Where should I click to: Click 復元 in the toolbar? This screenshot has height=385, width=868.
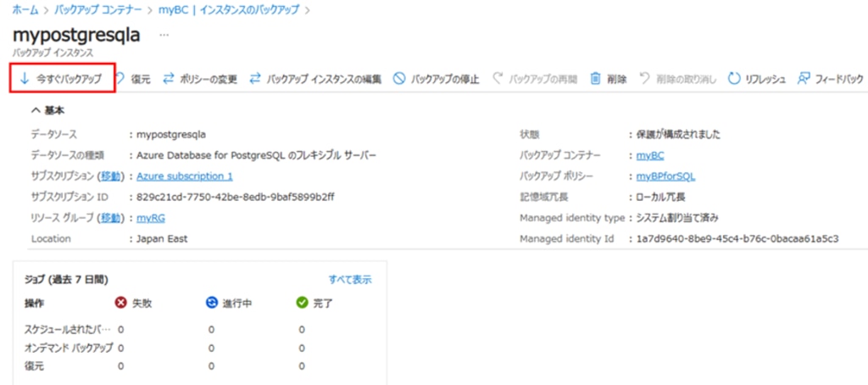tap(140, 79)
